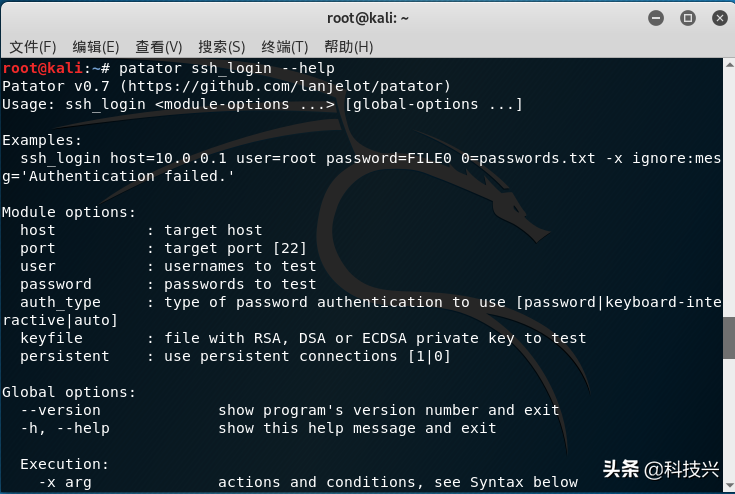Open the 帮助(H) menu
This screenshot has height=494, width=735.
click(x=348, y=47)
